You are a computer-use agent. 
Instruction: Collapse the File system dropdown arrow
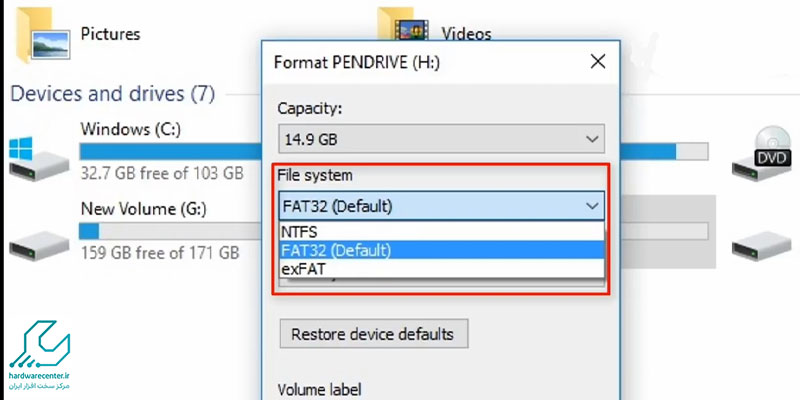(592, 206)
